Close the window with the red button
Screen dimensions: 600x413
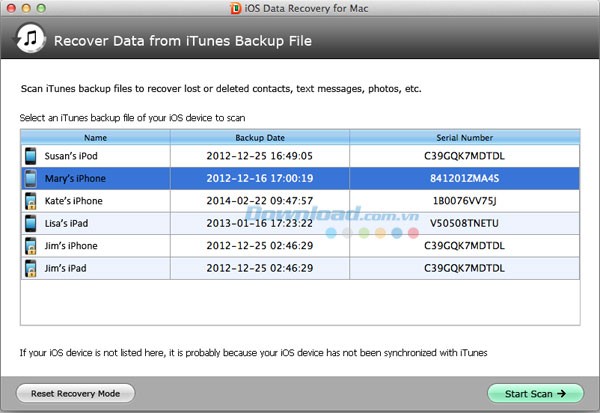(x=11, y=9)
